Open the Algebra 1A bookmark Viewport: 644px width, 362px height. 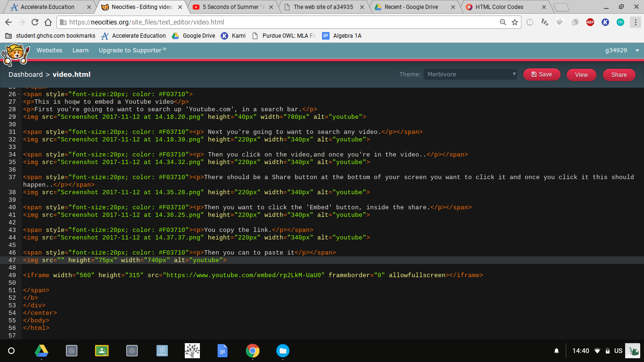342,36
